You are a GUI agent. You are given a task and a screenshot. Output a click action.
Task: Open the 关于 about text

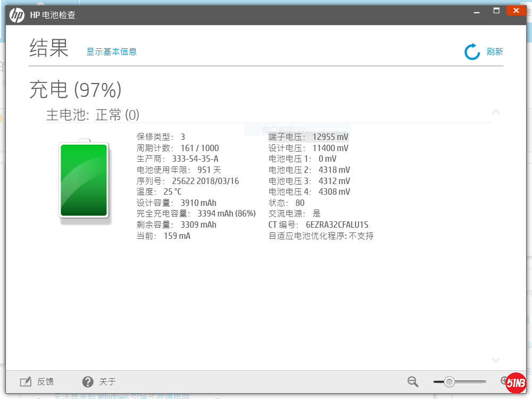coord(107,381)
